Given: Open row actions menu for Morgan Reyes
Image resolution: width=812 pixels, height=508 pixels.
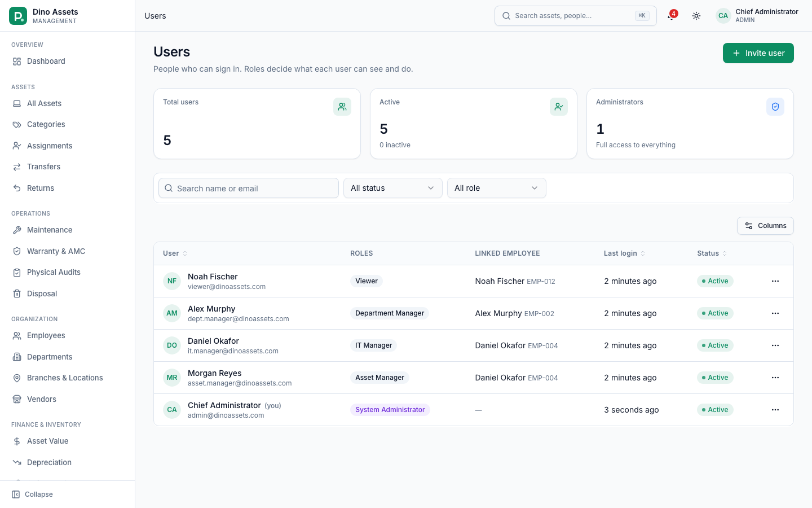Looking at the screenshot, I should point(775,378).
